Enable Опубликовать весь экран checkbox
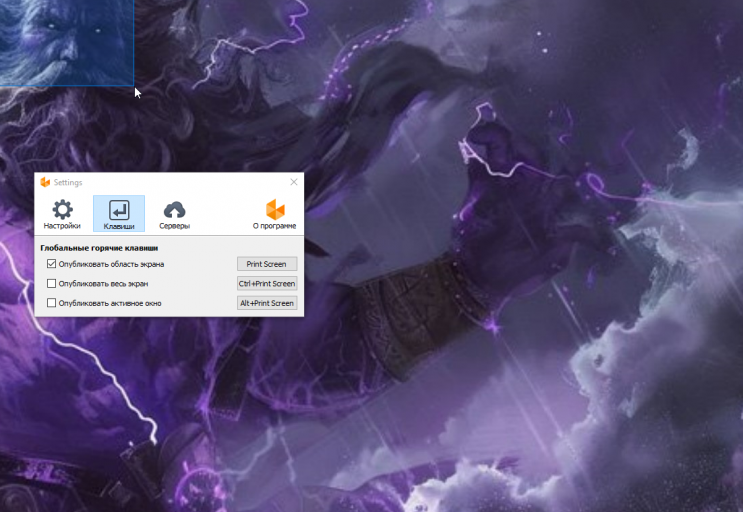 point(52,283)
